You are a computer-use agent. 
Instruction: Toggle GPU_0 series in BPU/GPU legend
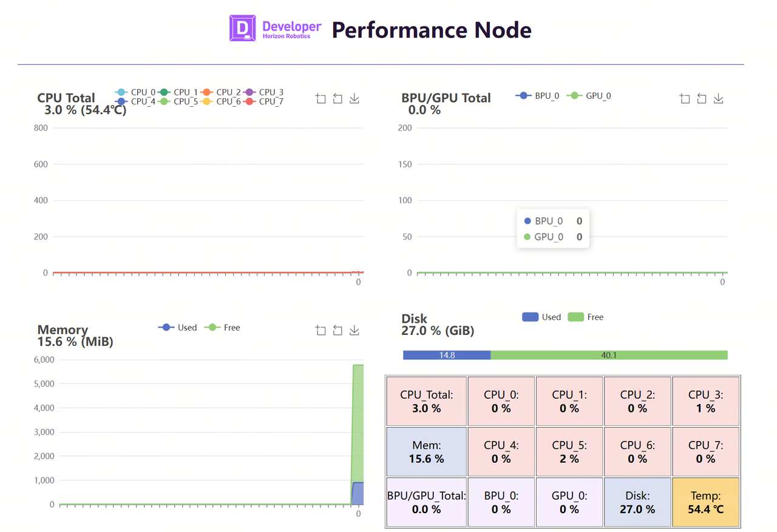(x=589, y=96)
